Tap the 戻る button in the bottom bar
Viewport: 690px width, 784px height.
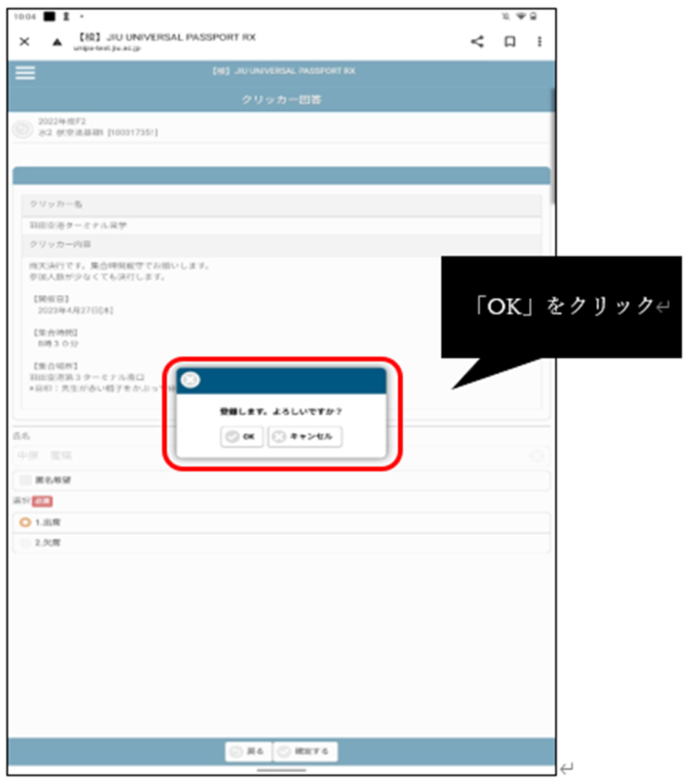(248, 751)
